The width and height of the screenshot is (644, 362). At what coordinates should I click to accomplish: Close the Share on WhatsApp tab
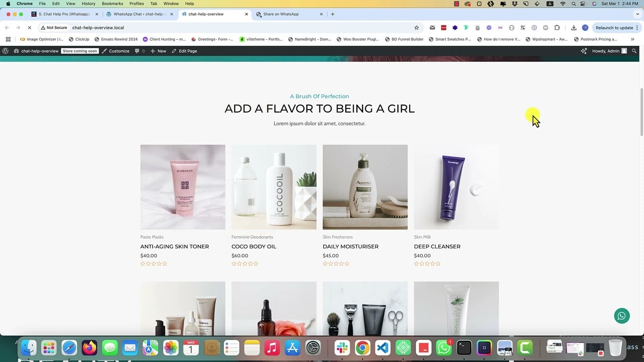(x=321, y=14)
